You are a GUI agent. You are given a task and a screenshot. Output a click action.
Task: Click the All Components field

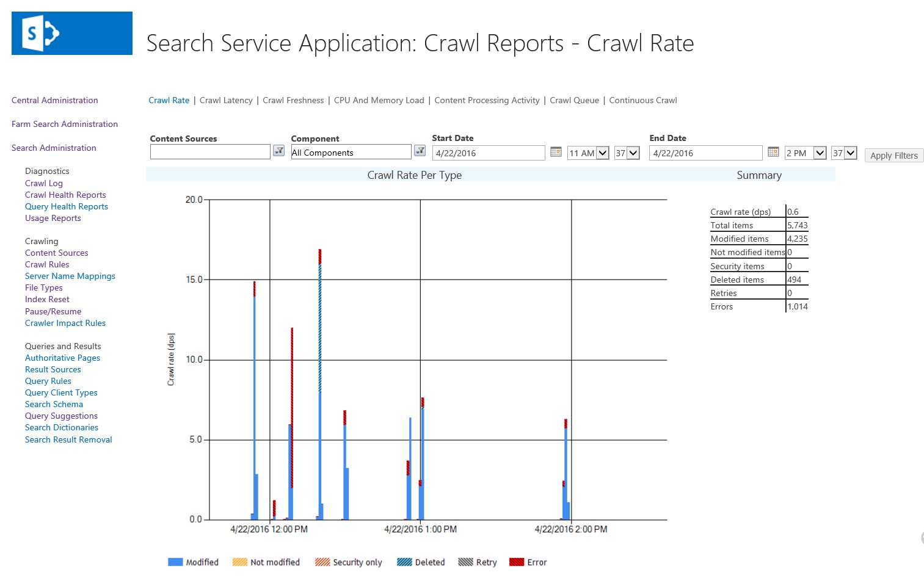[x=351, y=152]
